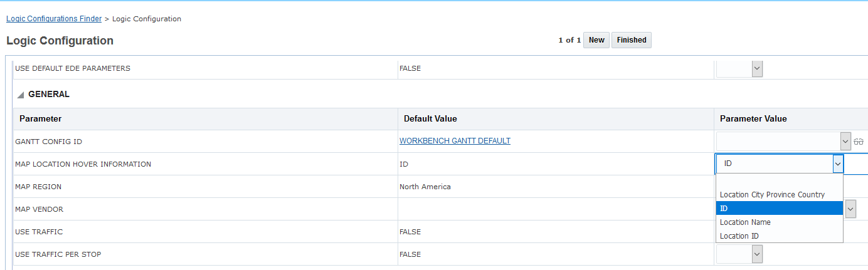Expand the MAP VENDOR dropdown arrow
The height and width of the screenshot is (270, 868).
pyautogui.click(x=850, y=209)
